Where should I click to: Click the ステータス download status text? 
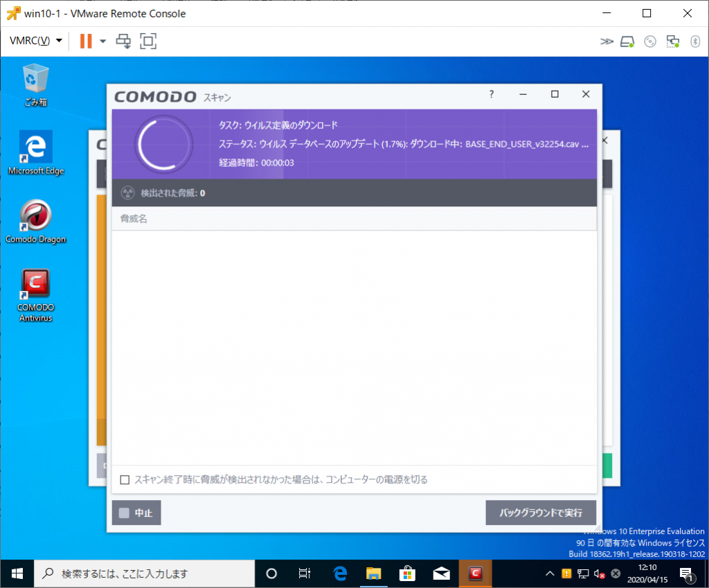(404, 144)
